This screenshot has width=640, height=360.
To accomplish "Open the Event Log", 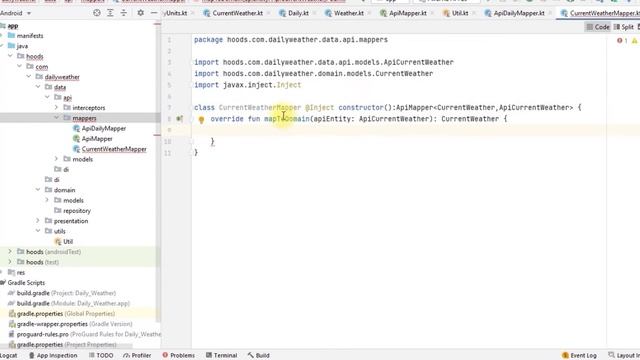I will 579,356.
